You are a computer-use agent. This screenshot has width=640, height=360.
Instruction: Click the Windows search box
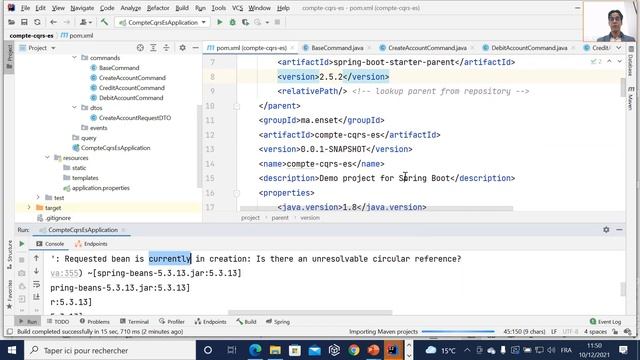pos(109,350)
